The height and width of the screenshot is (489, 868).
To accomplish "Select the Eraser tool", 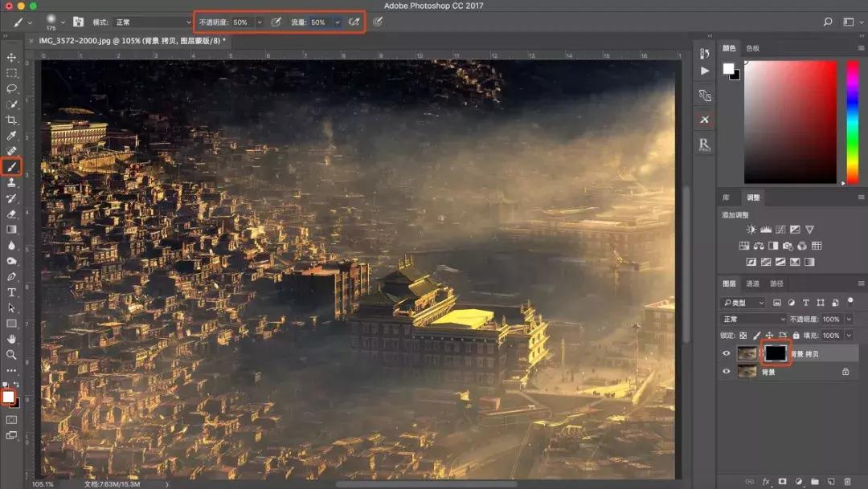I will (11, 214).
